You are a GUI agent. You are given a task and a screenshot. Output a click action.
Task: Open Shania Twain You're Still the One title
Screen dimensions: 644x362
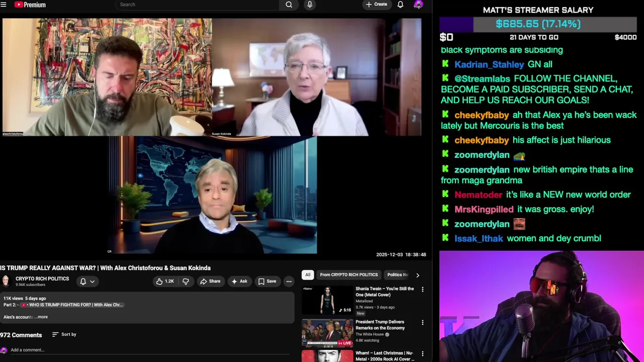[384, 292]
